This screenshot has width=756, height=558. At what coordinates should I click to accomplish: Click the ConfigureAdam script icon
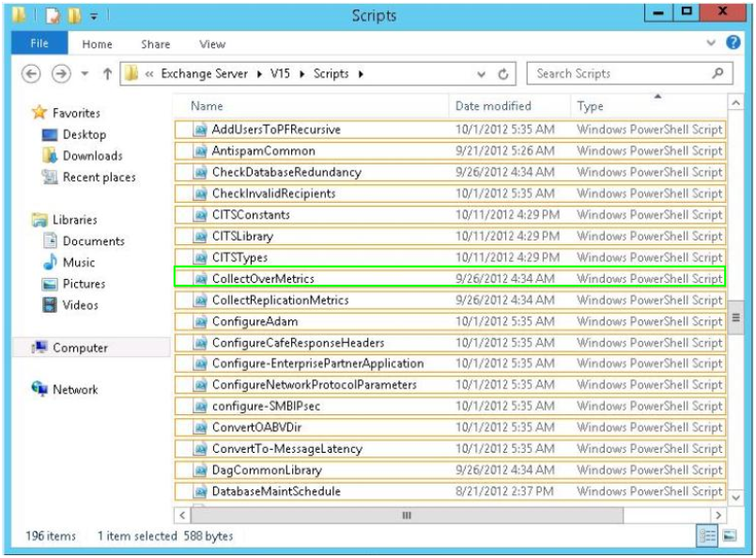[x=200, y=321]
